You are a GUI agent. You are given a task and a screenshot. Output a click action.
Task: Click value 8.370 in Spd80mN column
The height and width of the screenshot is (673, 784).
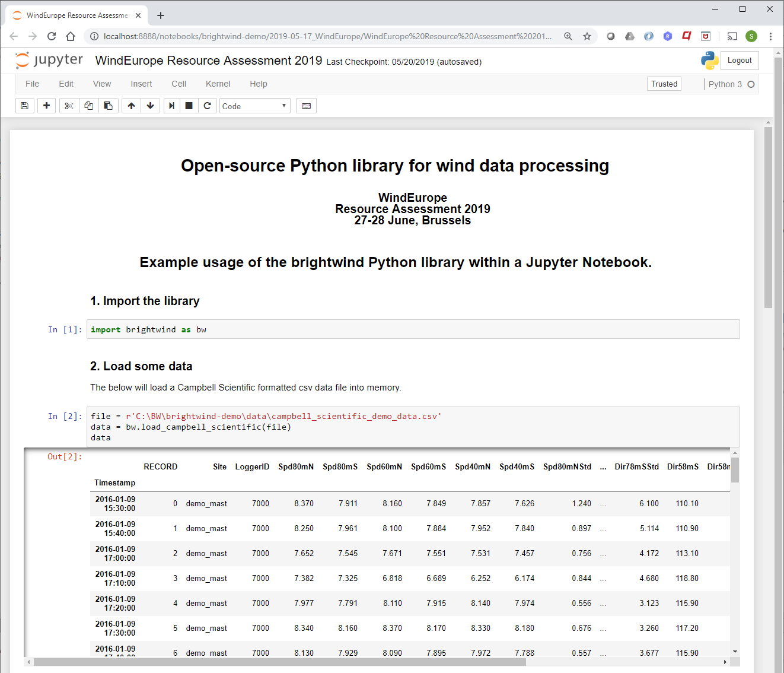pos(304,503)
